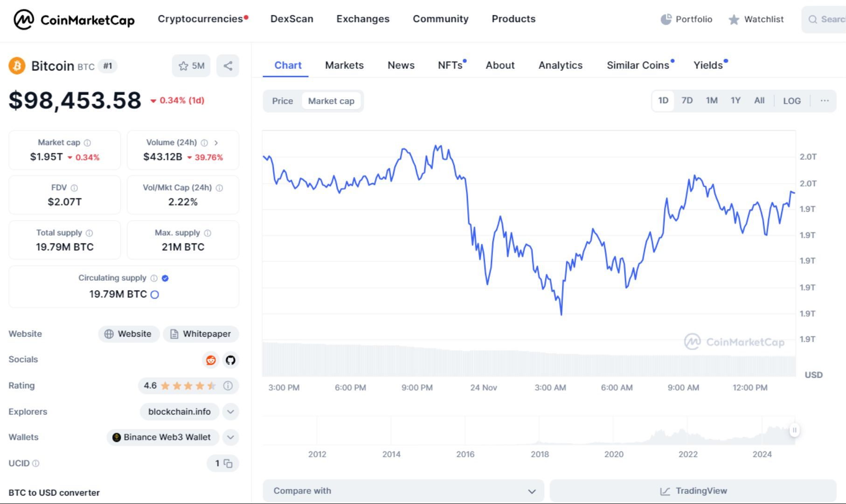Expand the Binance Web3 Wallet dropdown
The width and height of the screenshot is (846, 504).
pos(229,437)
